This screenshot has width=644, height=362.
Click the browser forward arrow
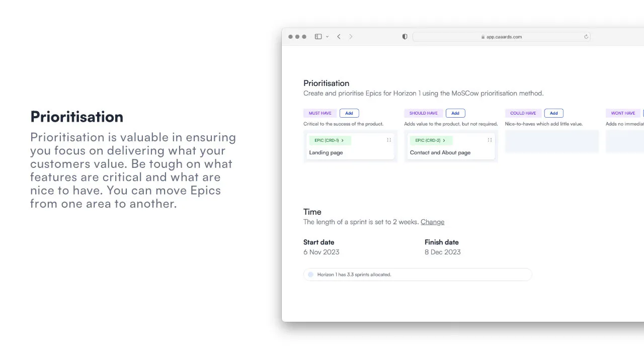tap(351, 37)
